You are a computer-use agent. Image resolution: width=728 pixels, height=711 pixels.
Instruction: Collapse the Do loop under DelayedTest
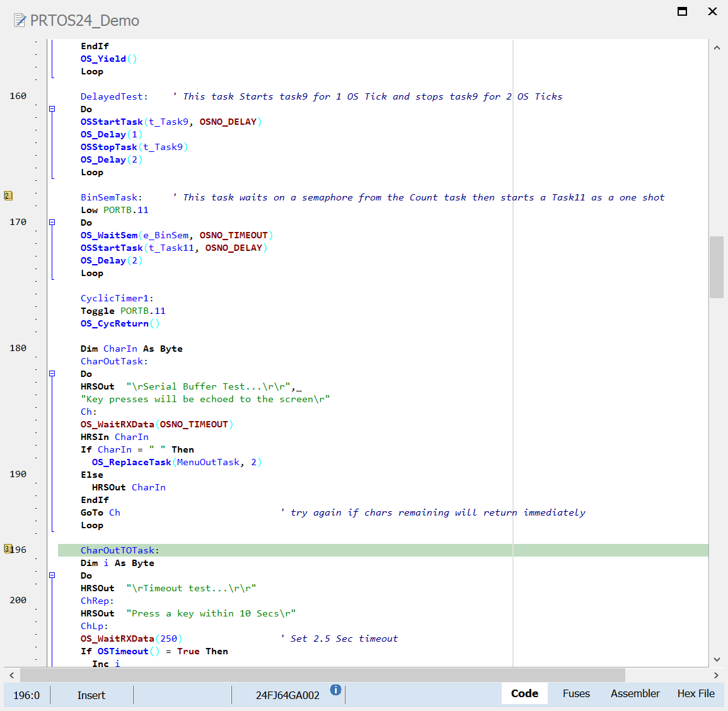[52, 109]
